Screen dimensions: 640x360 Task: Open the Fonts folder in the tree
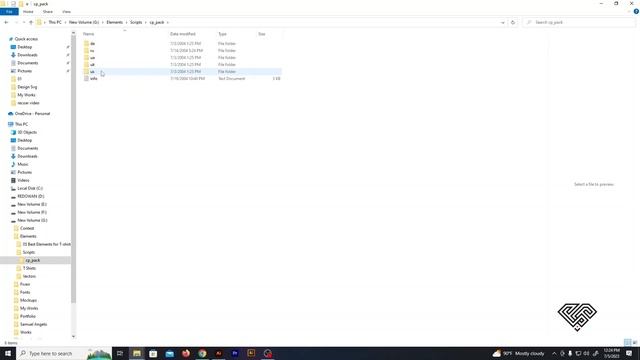[25, 292]
